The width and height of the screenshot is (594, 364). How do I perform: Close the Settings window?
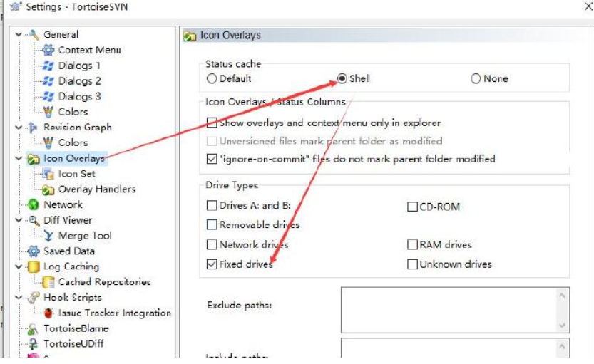(588, 6)
